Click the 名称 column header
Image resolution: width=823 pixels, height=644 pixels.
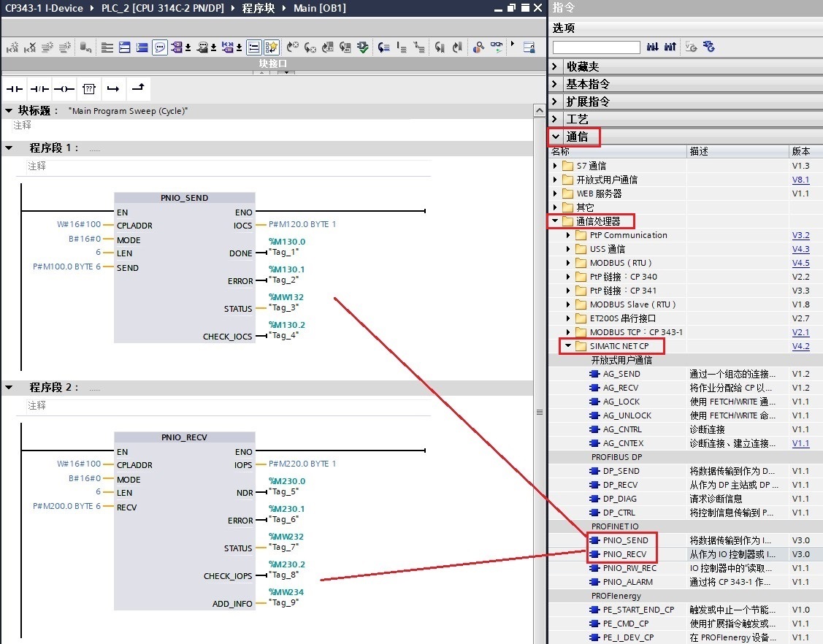pos(617,151)
